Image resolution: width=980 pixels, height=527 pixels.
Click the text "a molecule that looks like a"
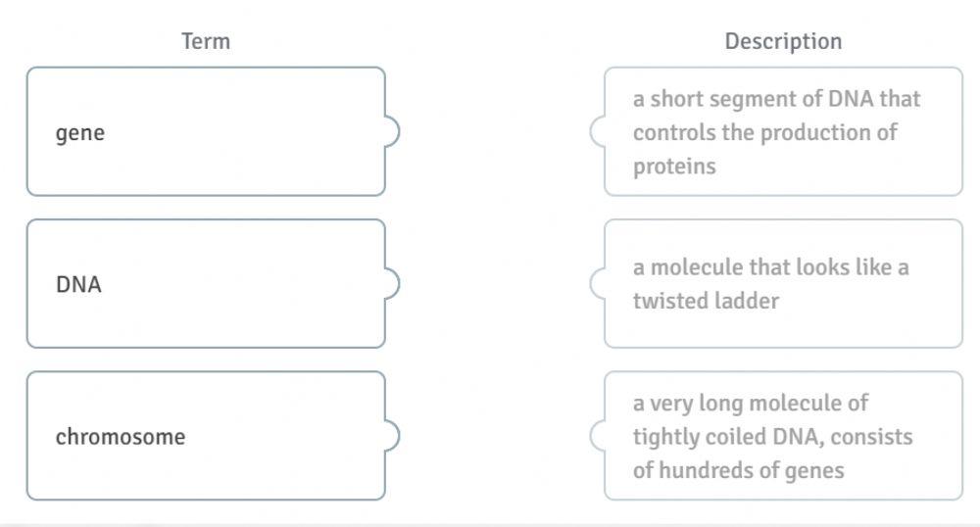point(770,266)
